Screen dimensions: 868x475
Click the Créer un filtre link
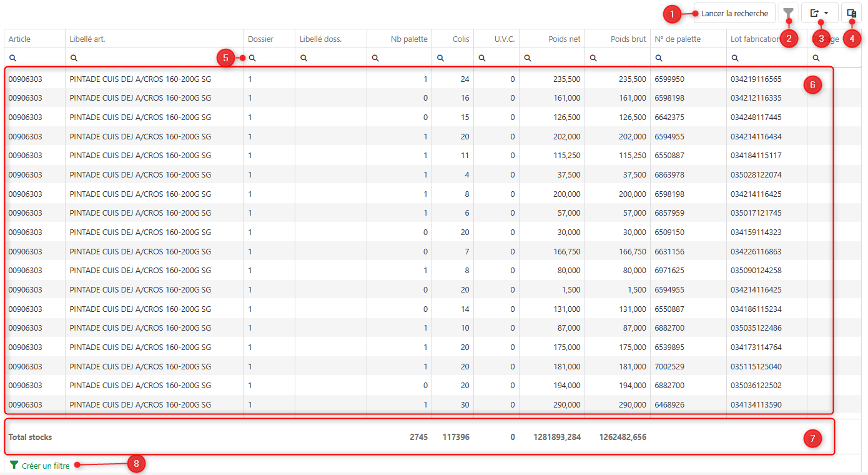click(x=46, y=466)
